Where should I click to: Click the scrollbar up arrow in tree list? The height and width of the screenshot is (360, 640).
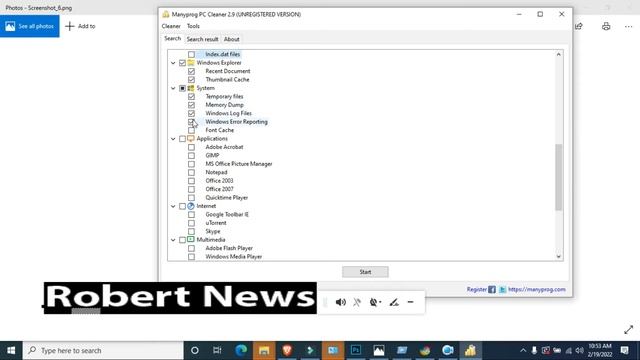point(558,54)
